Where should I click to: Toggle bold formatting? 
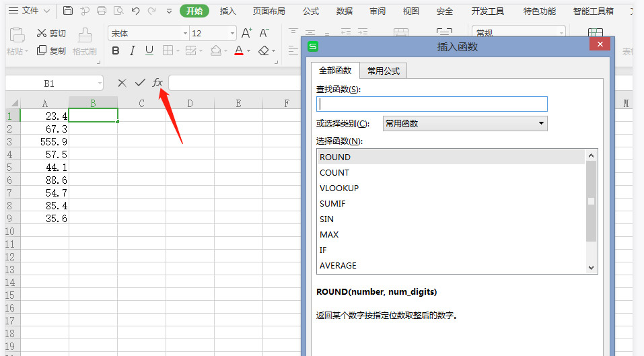coord(115,50)
